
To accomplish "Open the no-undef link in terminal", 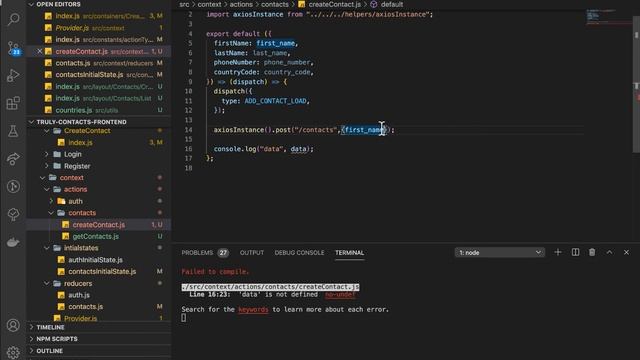I will (x=340, y=294).
